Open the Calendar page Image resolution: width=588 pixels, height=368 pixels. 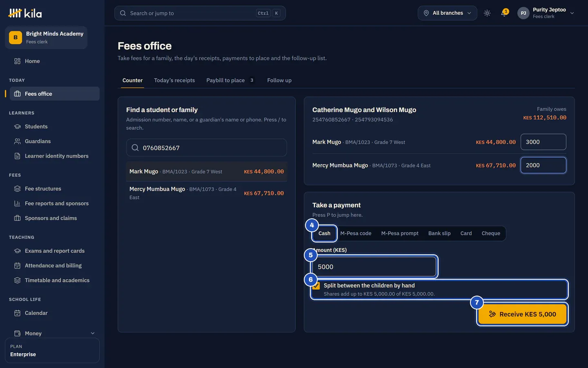(x=55, y=313)
